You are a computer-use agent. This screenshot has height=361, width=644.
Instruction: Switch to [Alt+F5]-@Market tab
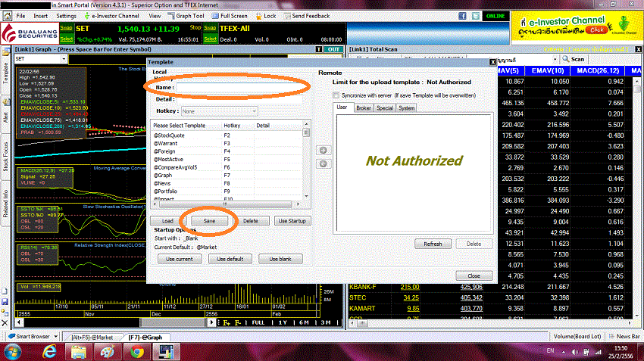pyautogui.click(x=92, y=338)
